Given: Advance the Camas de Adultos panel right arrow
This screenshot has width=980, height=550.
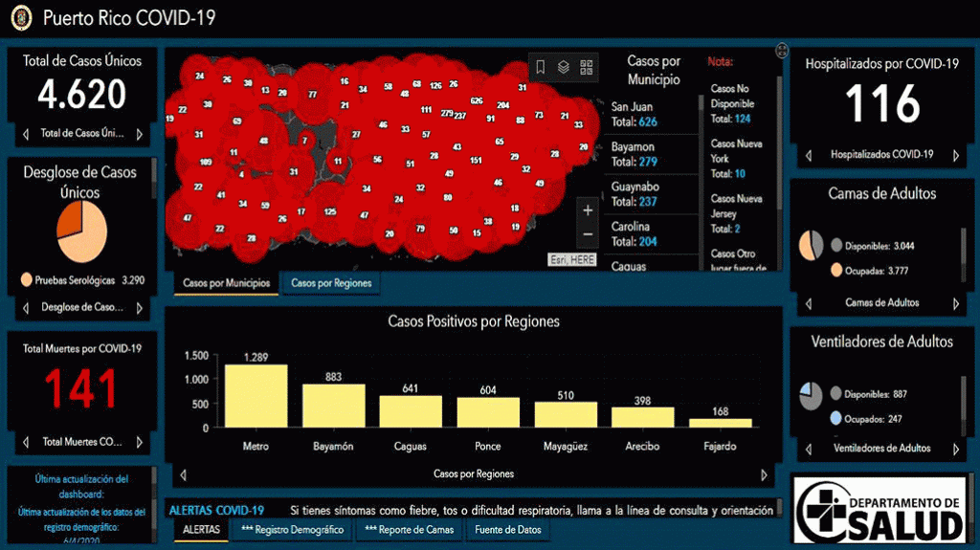Looking at the screenshot, I should (x=955, y=303).
